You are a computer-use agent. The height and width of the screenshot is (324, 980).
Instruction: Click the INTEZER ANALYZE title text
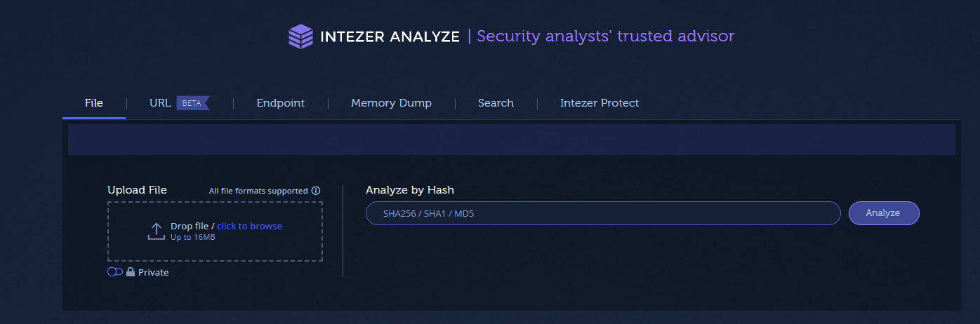click(390, 36)
